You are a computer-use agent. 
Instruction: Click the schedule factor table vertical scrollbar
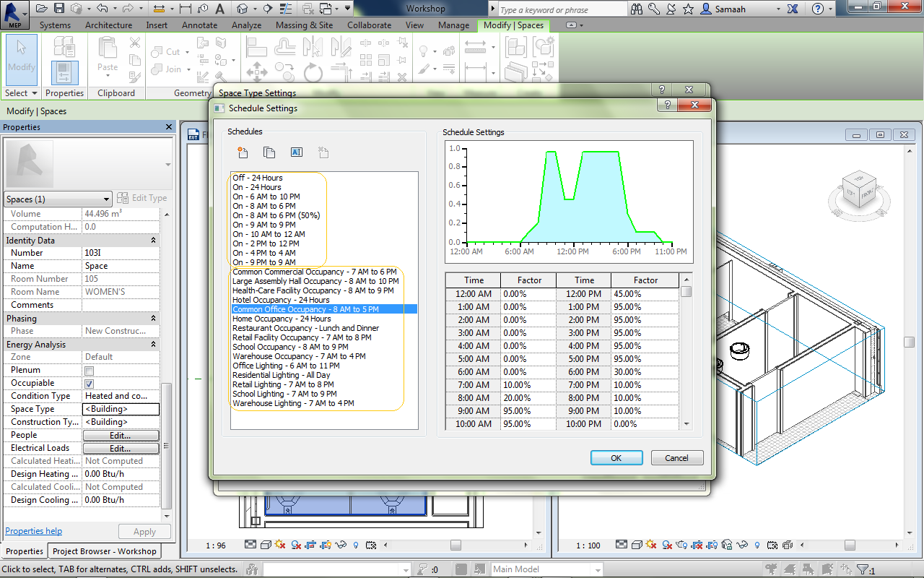pyautogui.click(x=687, y=352)
